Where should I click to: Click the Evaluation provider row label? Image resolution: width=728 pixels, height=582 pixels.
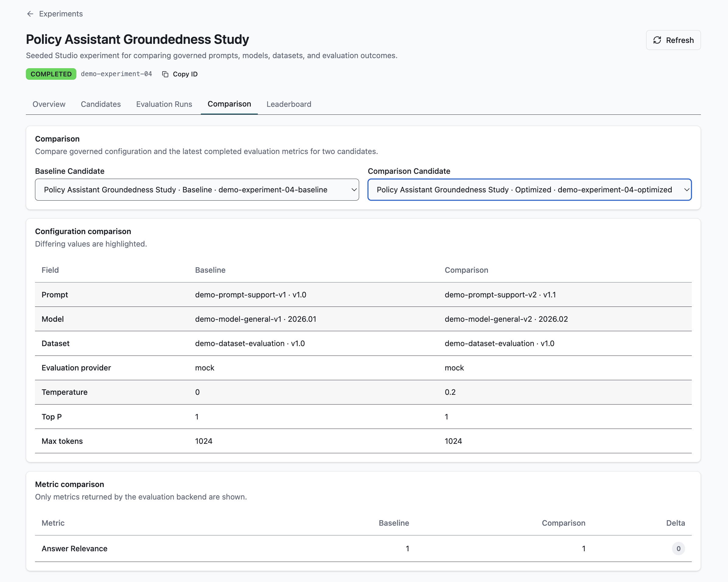tap(76, 368)
